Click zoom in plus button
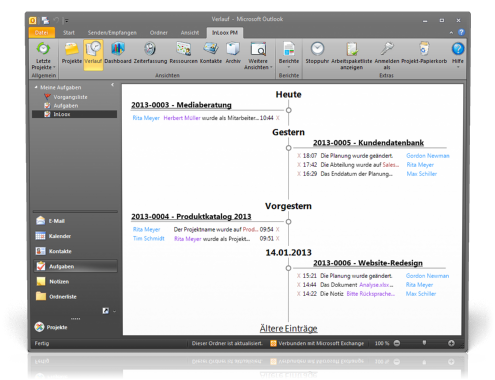This screenshot has height=380, width=495. pos(451,343)
